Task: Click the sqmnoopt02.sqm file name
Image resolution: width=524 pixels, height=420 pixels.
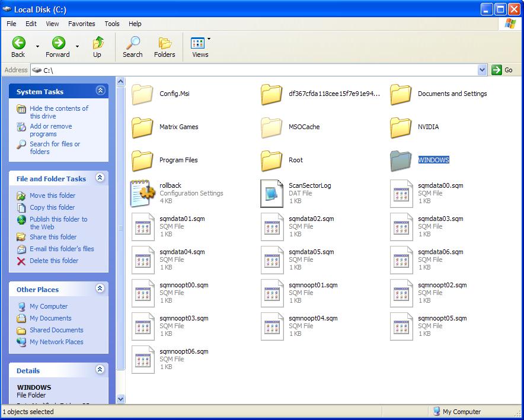Action: [442, 285]
